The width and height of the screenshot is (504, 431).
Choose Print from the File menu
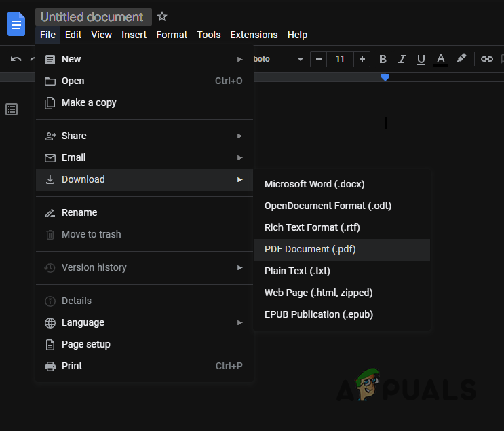[x=144, y=366]
